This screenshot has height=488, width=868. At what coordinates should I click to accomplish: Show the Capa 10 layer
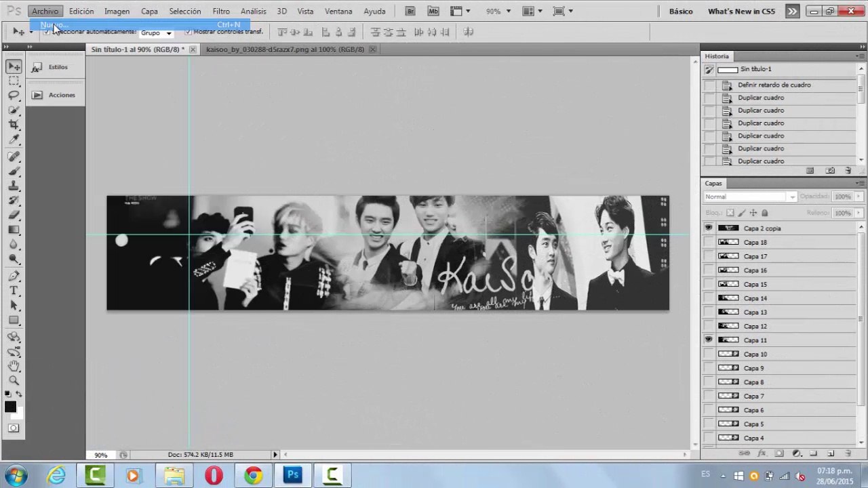(709, 354)
